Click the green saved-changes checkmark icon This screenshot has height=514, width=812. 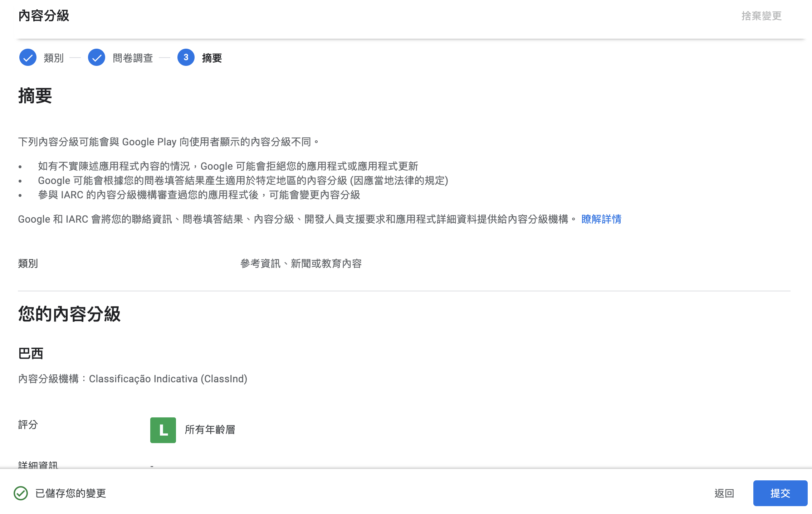point(21,493)
